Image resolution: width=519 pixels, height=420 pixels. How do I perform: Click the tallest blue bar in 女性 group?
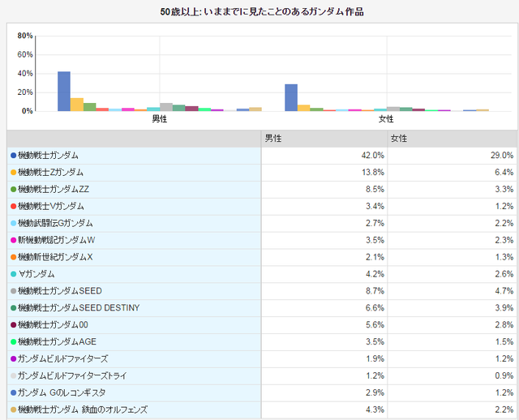[x=291, y=96]
